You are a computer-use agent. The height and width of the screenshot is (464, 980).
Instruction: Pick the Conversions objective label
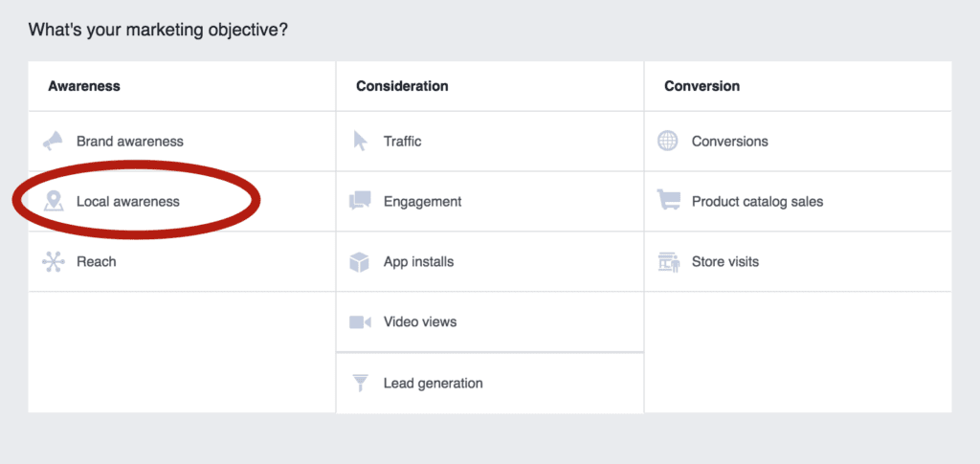[729, 142]
